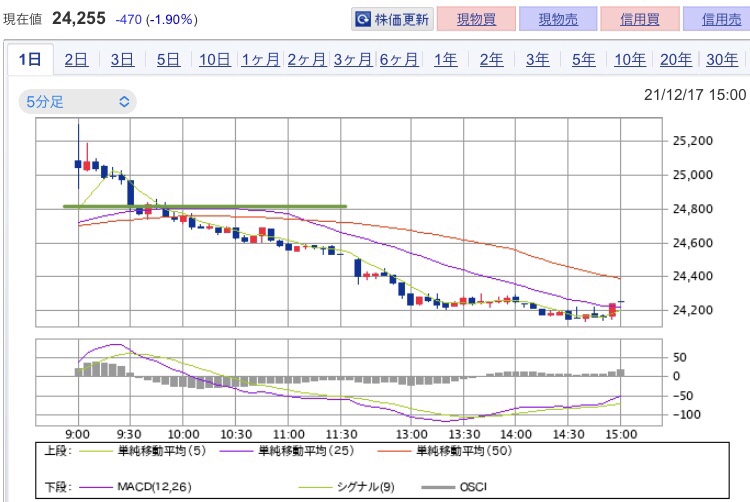Open the 信用買 margin buy link

pyautogui.click(x=640, y=19)
